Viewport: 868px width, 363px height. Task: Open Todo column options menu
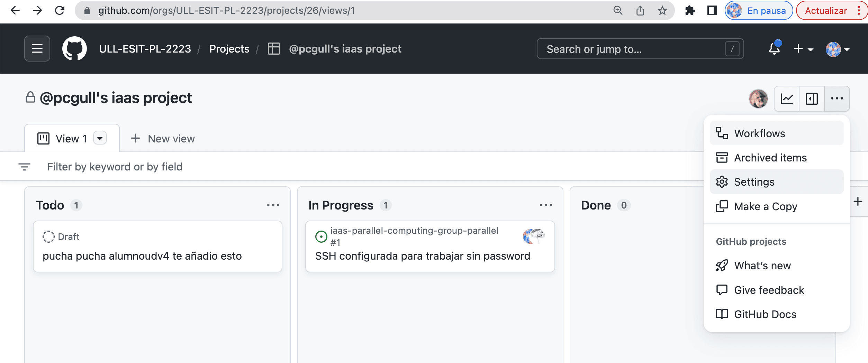coord(273,205)
